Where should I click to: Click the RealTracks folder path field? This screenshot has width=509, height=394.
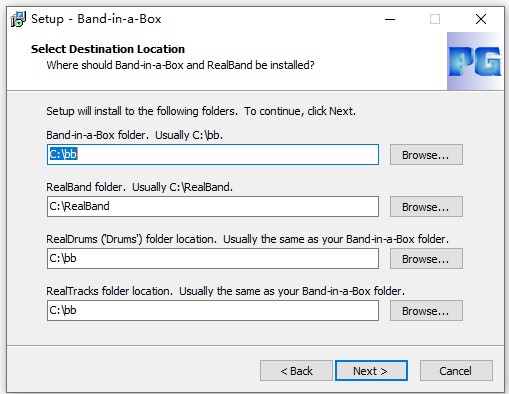pos(213,310)
